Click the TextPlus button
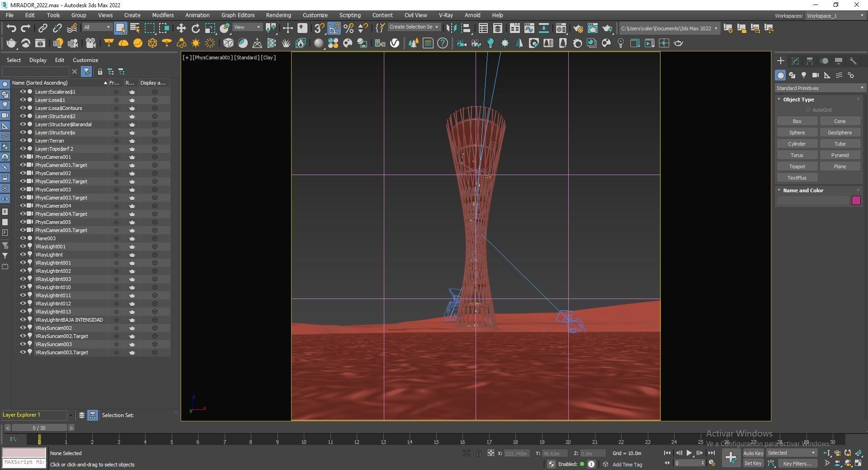868x470 pixels. tap(797, 178)
